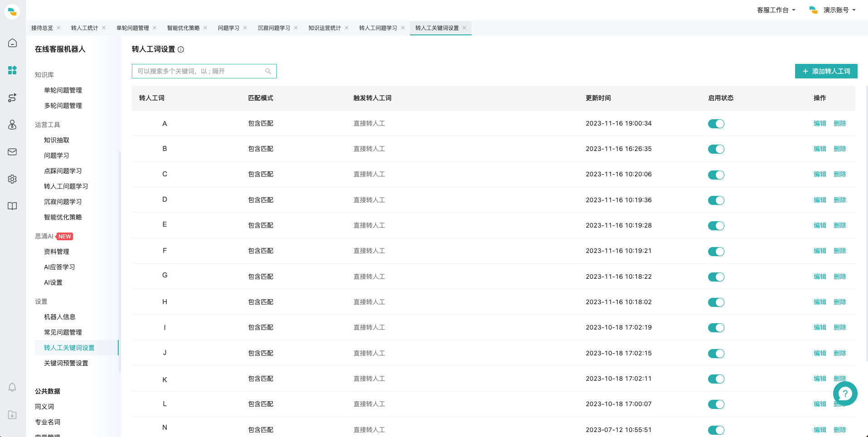
Task: Open 常见问题管理 in sidebar
Action: click(x=63, y=332)
